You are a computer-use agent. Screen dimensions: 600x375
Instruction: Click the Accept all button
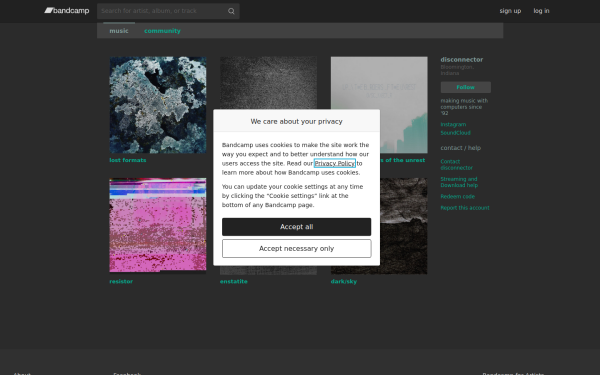(297, 227)
